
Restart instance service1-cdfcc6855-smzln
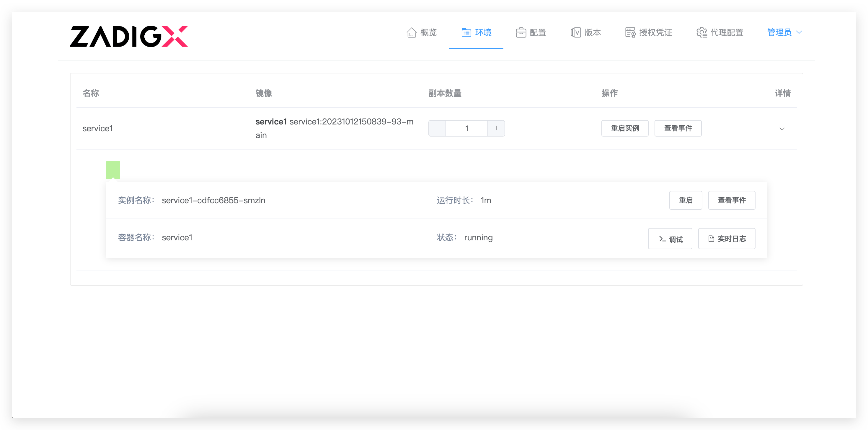point(685,200)
